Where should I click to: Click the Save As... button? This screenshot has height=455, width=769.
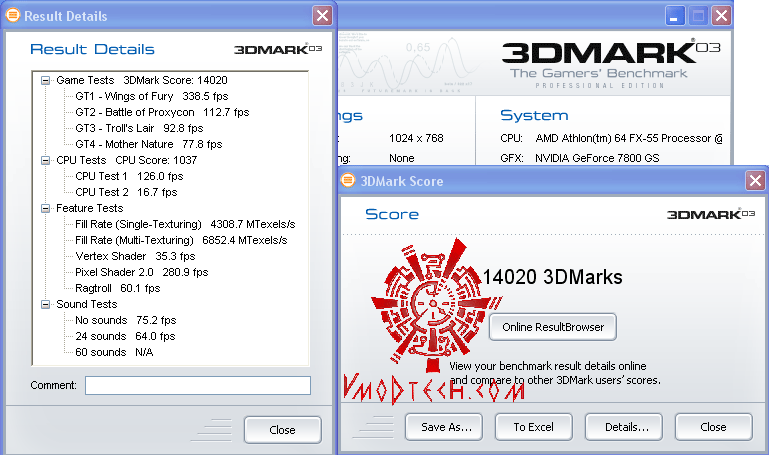(444, 427)
